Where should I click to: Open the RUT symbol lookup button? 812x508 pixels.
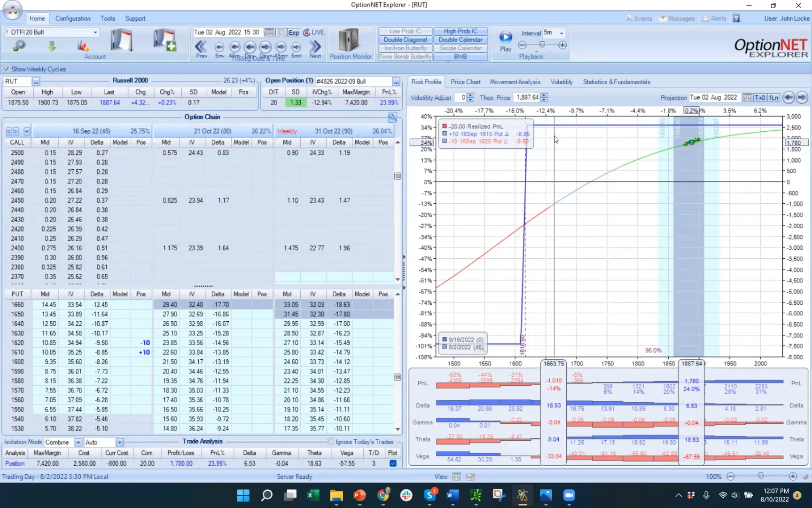(x=35, y=81)
